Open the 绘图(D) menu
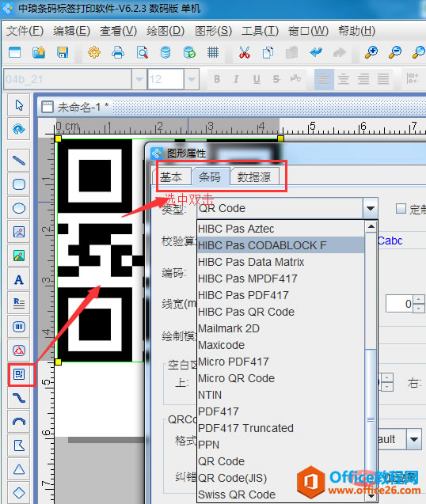This screenshot has width=426, height=504. click(165, 31)
